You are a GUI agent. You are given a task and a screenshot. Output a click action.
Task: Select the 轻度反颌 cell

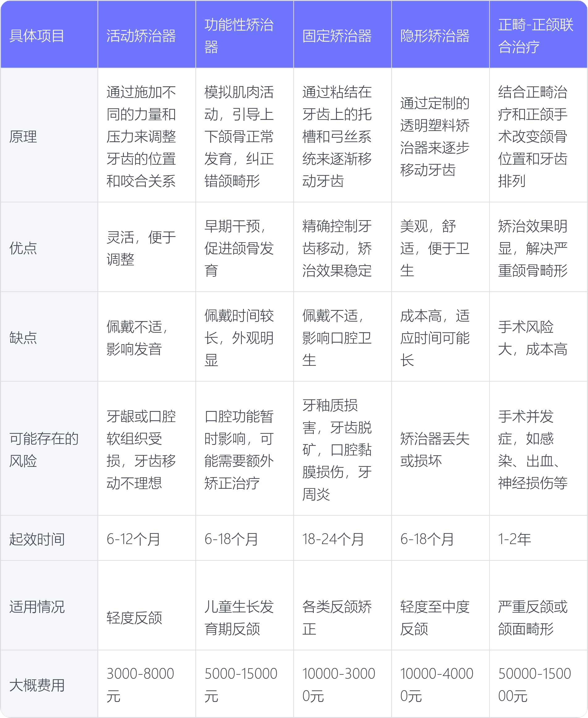(x=147, y=605)
